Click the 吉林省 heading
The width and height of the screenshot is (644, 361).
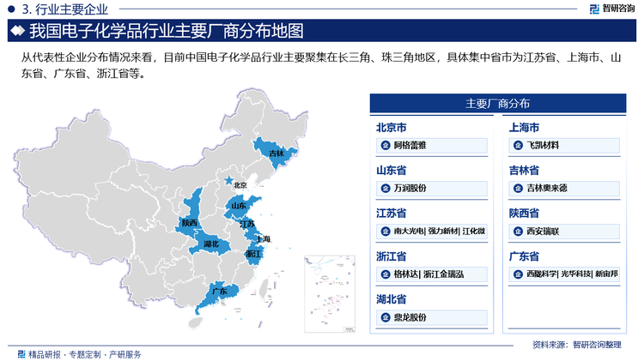point(524,171)
